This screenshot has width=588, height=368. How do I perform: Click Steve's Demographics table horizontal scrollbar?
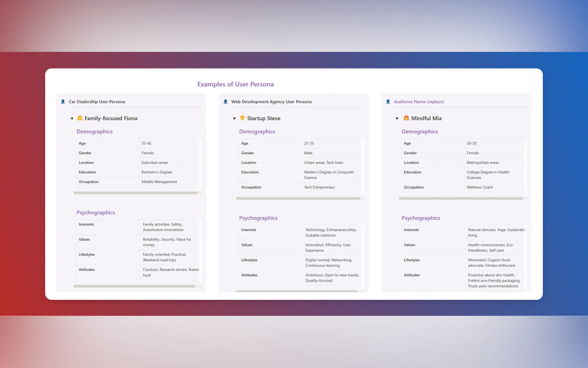coord(298,198)
